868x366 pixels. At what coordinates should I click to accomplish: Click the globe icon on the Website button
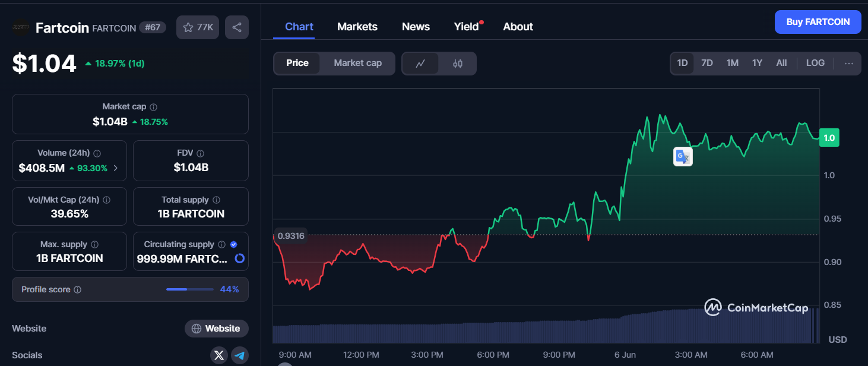click(x=197, y=328)
